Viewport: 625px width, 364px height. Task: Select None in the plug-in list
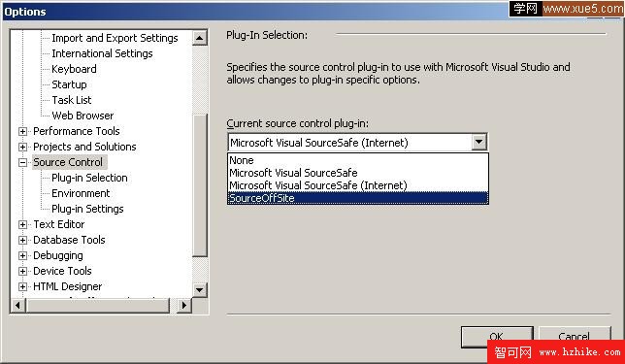[x=357, y=160]
